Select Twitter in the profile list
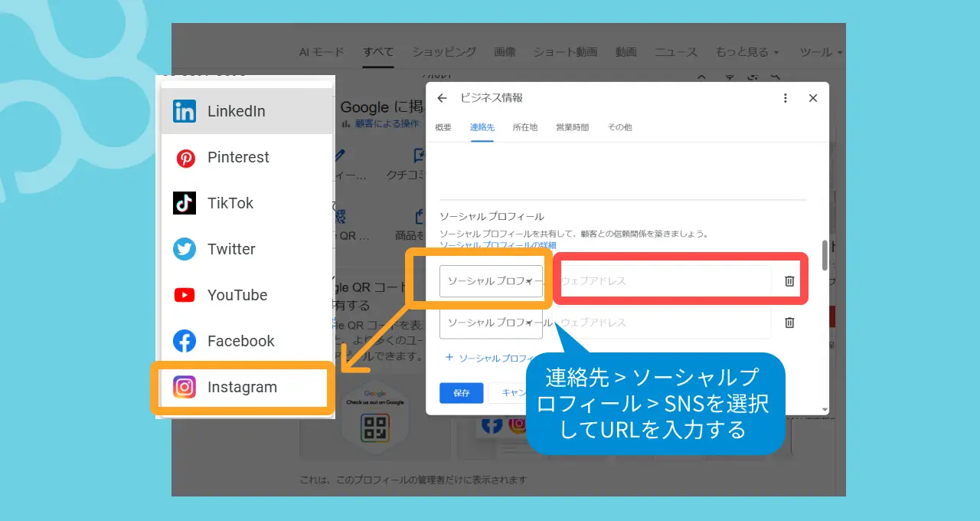 pos(230,249)
